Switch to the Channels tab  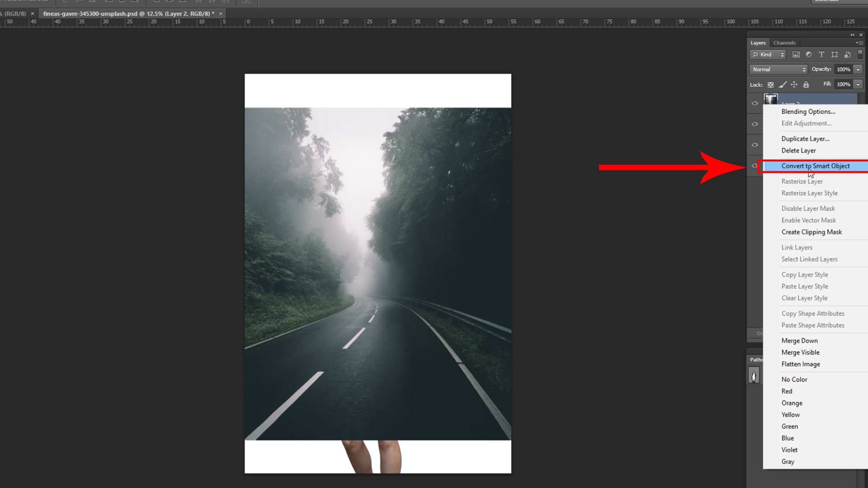click(784, 42)
